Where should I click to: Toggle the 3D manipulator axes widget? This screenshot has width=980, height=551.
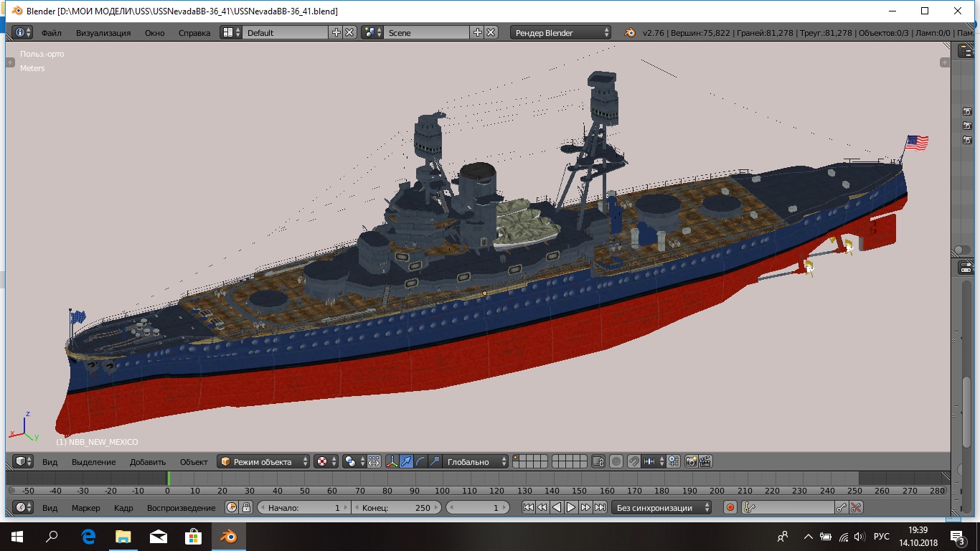point(392,462)
